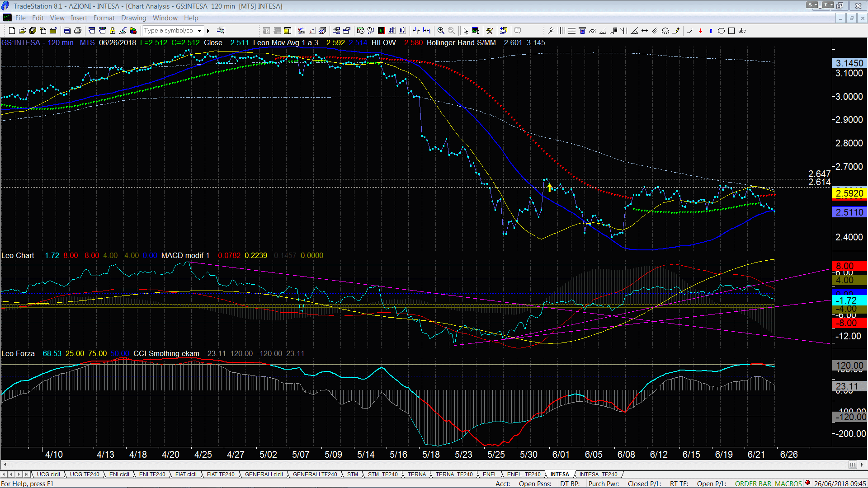The width and height of the screenshot is (868, 488).
Task: Select the horizontal lines drawing tool
Action: (x=572, y=31)
